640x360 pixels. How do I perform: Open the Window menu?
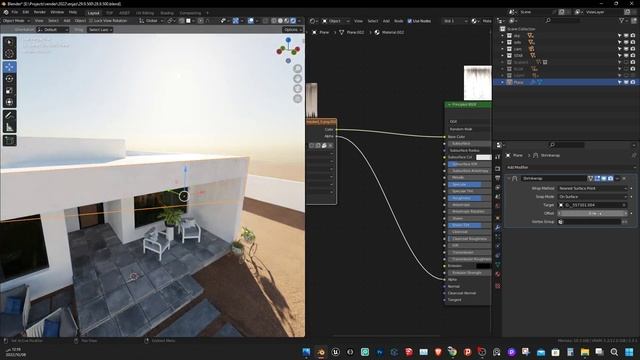57,12
